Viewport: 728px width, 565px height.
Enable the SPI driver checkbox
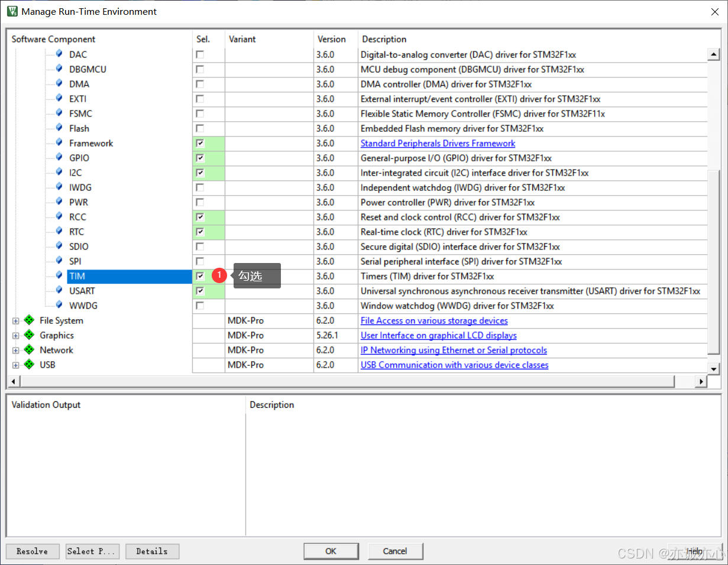(200, 261)
